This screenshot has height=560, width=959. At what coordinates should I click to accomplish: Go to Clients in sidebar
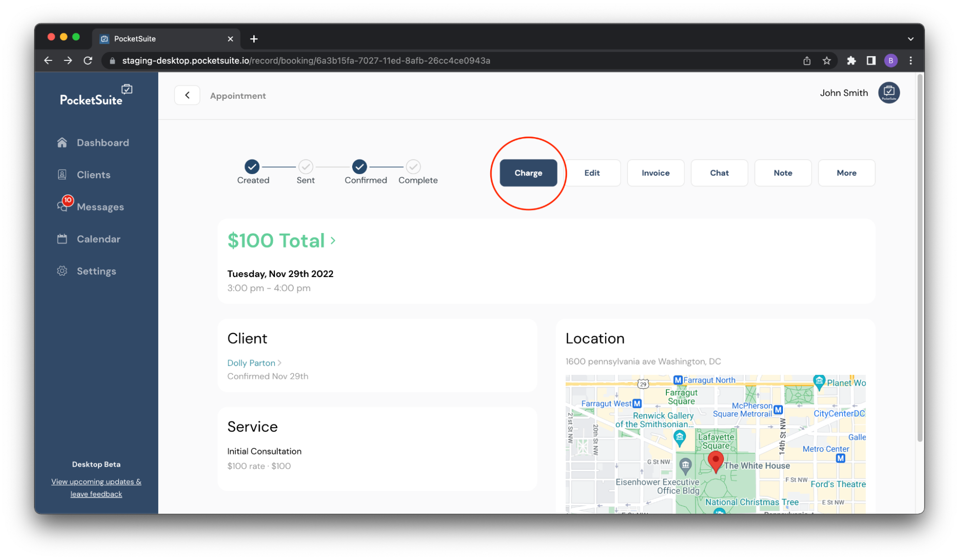coord(94,175)
